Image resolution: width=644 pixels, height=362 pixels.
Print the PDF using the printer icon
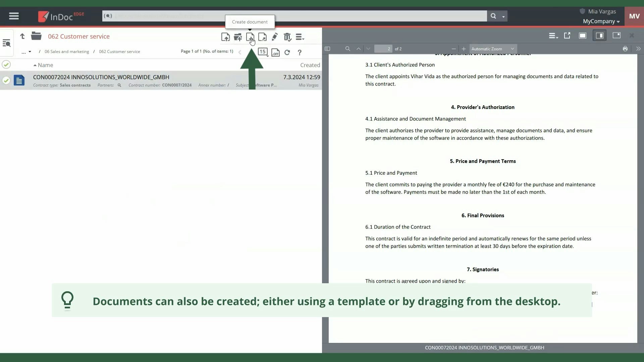625,49
